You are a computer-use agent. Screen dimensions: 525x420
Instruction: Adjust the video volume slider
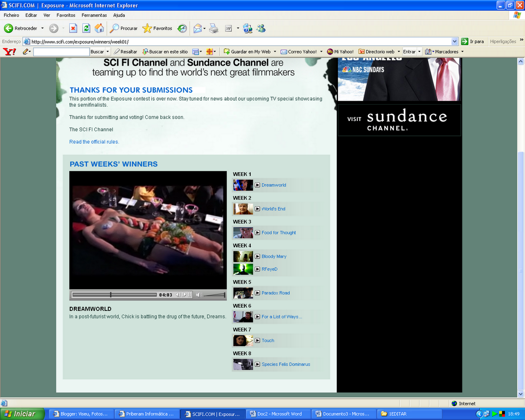click(x=214, y=295)
